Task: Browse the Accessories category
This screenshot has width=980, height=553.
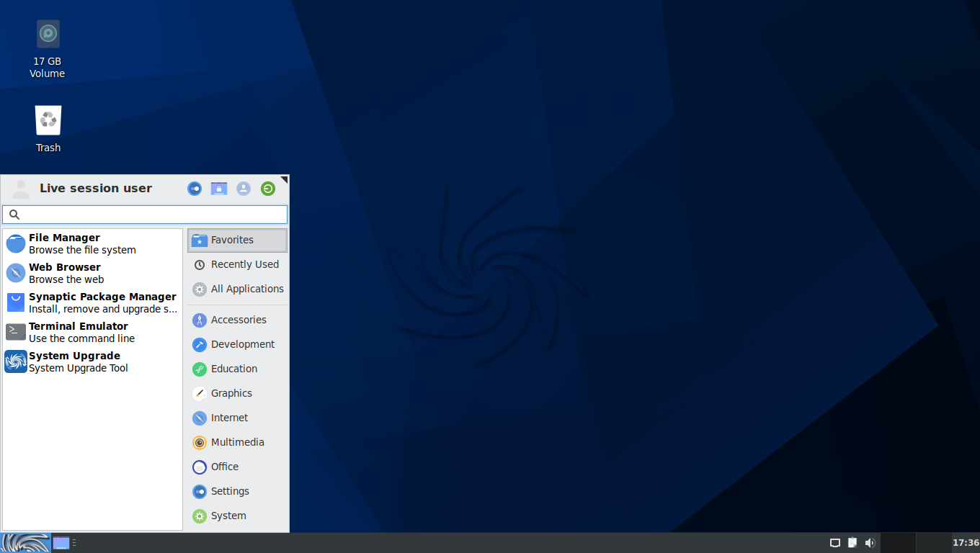Action: point(237,320)
